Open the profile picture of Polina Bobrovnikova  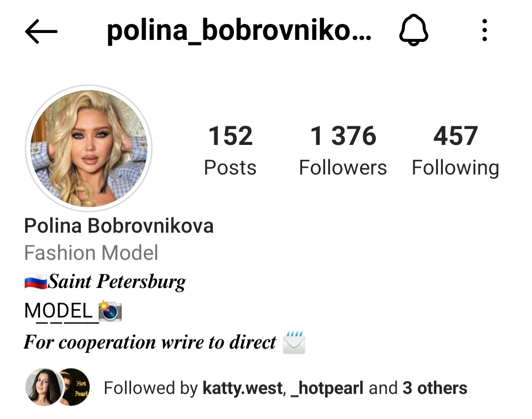[89, 148]
